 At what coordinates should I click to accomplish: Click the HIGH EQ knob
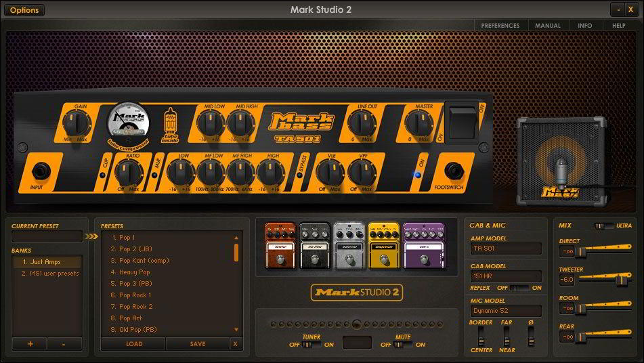click(x=271, y=173)
